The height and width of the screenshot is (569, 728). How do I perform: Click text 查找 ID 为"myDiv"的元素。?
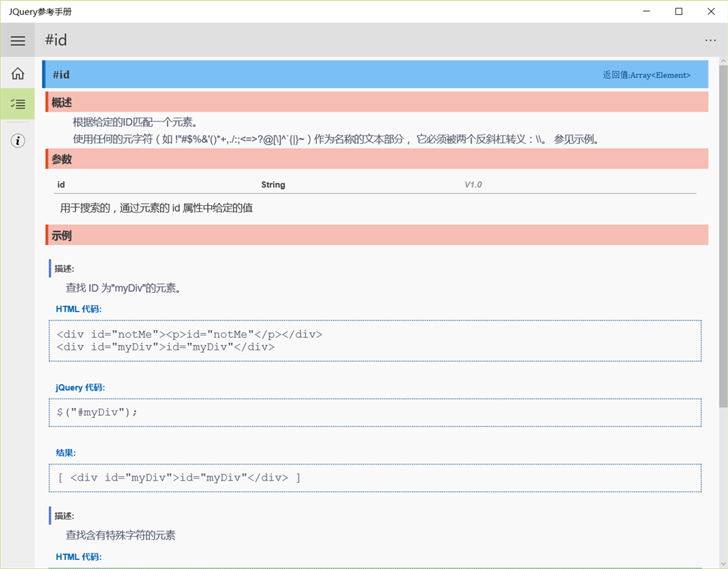pos(124,288)
